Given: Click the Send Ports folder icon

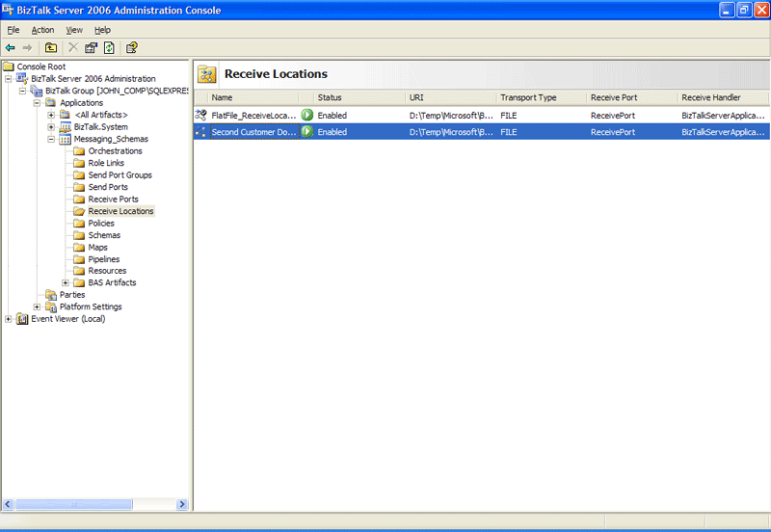Looking at the screenshot, I should pos(79,187).
